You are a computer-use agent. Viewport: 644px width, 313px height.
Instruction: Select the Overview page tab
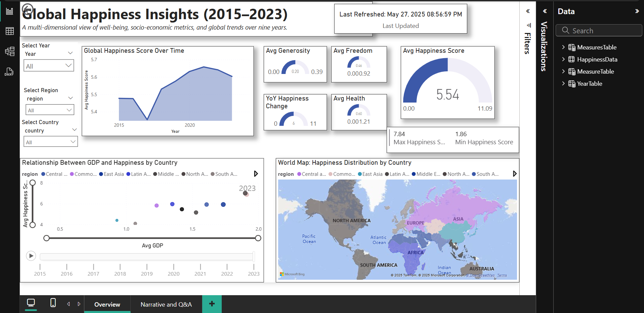pyautogui.click(x=107, y=304)
